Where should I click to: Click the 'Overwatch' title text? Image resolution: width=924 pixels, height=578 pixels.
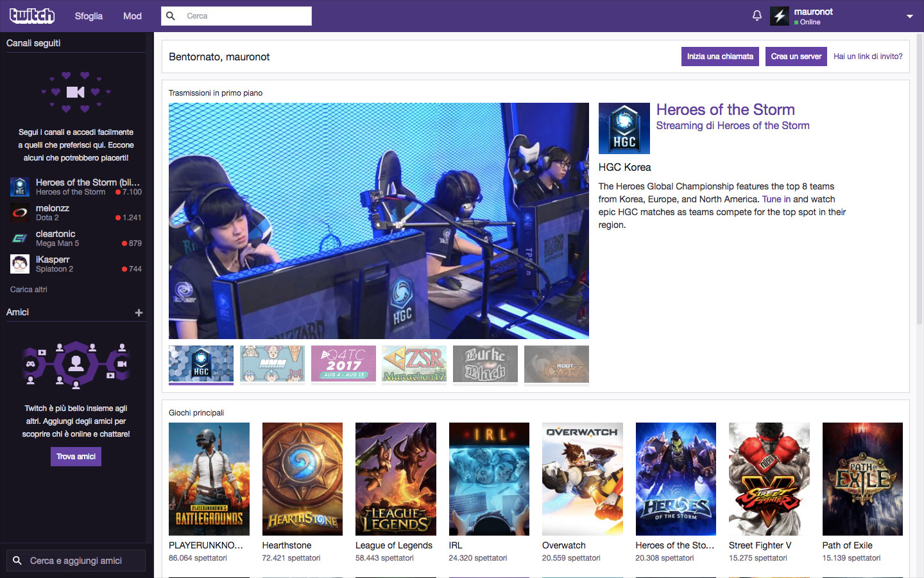click(x=564, y=545)
